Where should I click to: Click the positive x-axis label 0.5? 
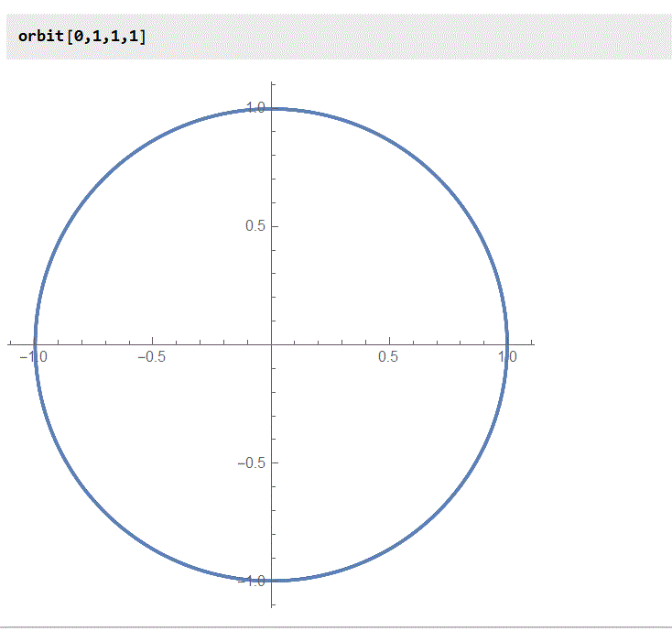pos(388,356)
